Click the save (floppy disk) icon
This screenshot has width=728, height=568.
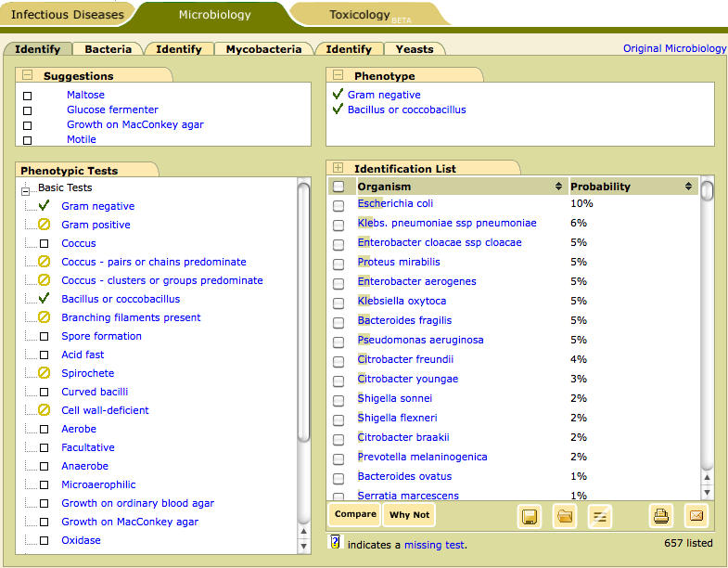[530, 515]
